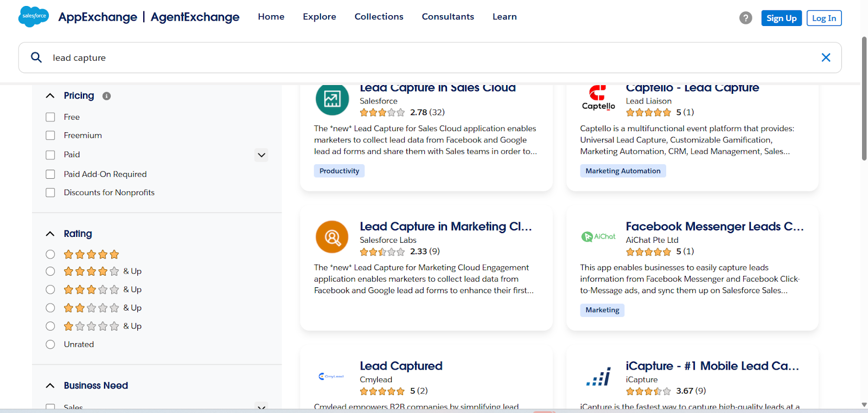Click the Salesforce Labs publisher text
The width and height of the screenshot is (868, 413).
coord(388,240)
